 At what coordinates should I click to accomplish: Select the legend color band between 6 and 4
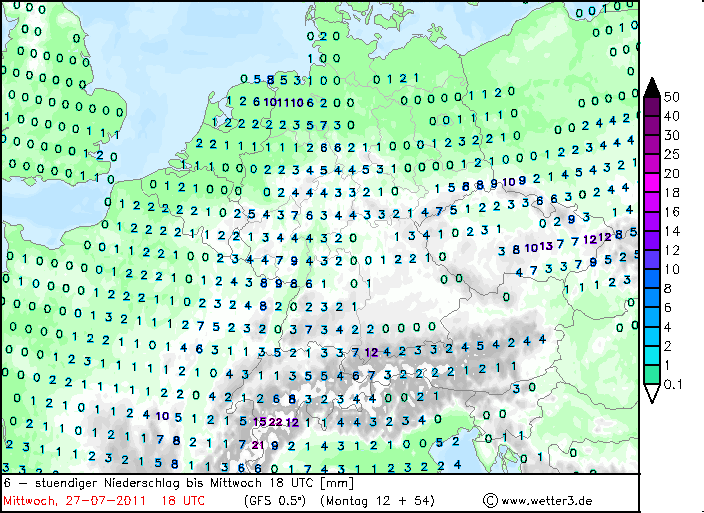pos(652,317)
